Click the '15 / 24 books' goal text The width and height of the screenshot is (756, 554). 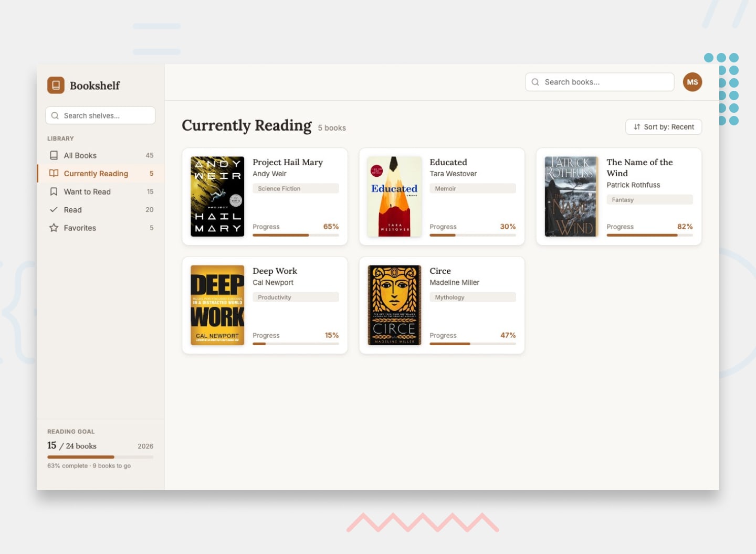[x=72, y=445]
